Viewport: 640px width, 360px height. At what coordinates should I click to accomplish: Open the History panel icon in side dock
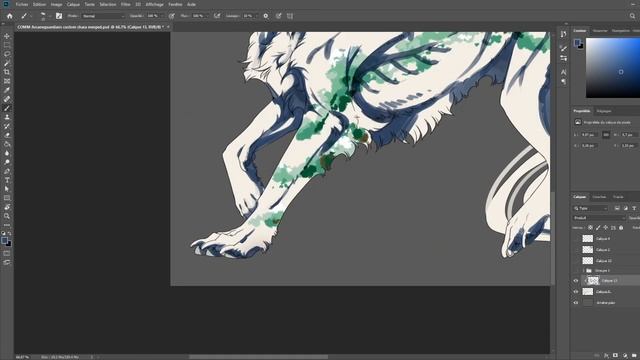pos(564,34)
